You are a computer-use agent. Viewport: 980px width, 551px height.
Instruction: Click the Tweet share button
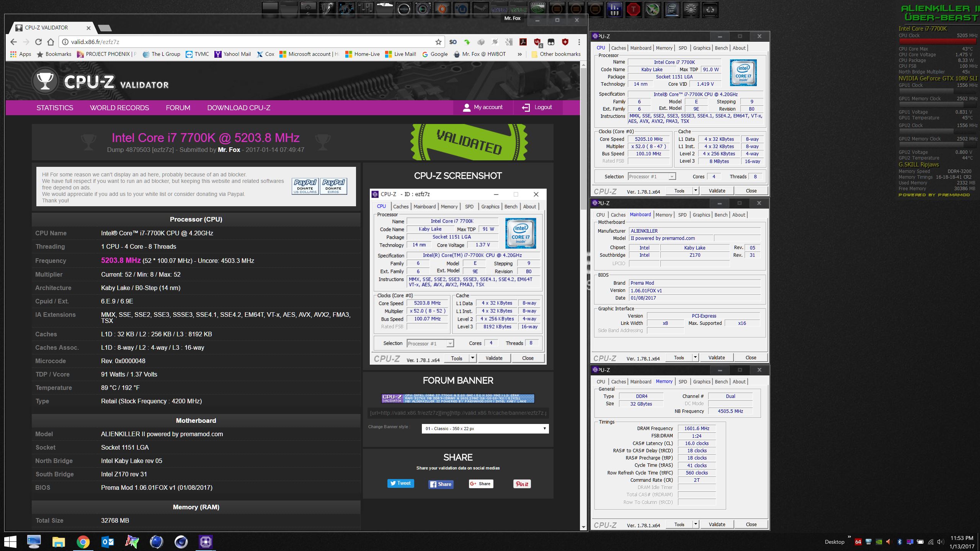[x=400, y=483]
